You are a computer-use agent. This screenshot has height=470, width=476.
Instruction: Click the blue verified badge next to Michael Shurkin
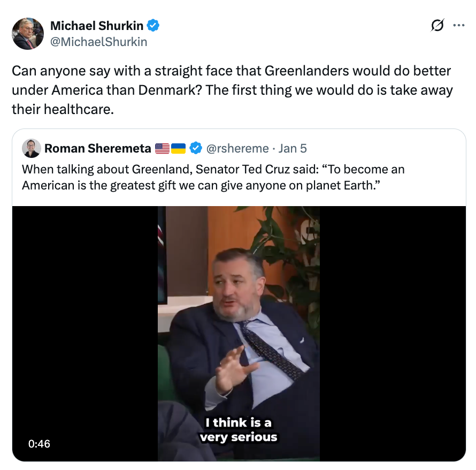click(x=153, y=26)
